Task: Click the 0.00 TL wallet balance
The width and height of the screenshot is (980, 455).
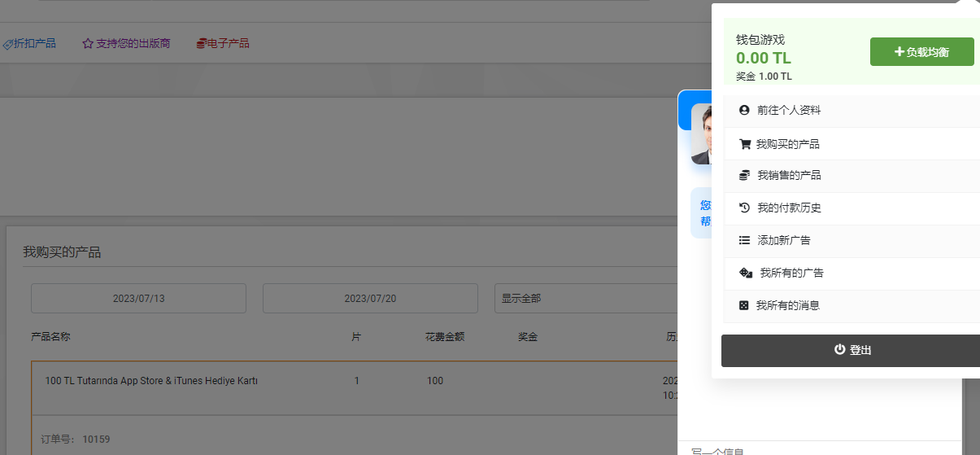Action: coord(764,59)
